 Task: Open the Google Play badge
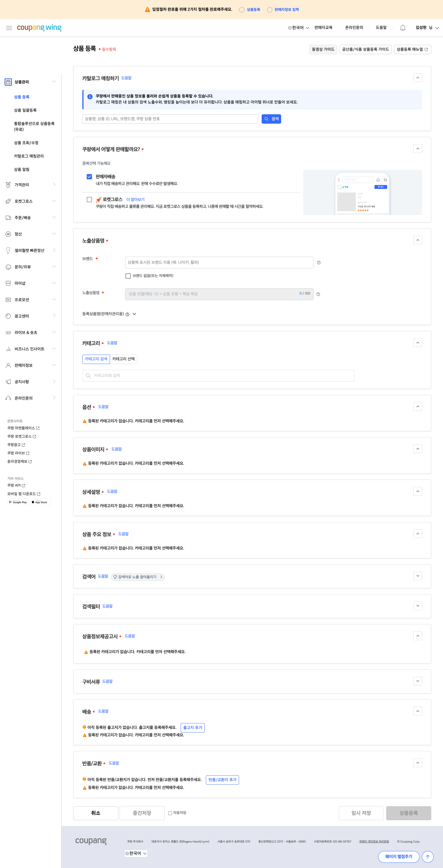tap(18, 502)
